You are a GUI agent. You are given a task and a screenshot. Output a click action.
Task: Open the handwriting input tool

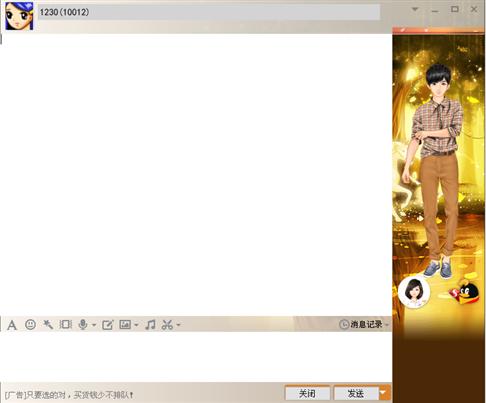(107, 325)
